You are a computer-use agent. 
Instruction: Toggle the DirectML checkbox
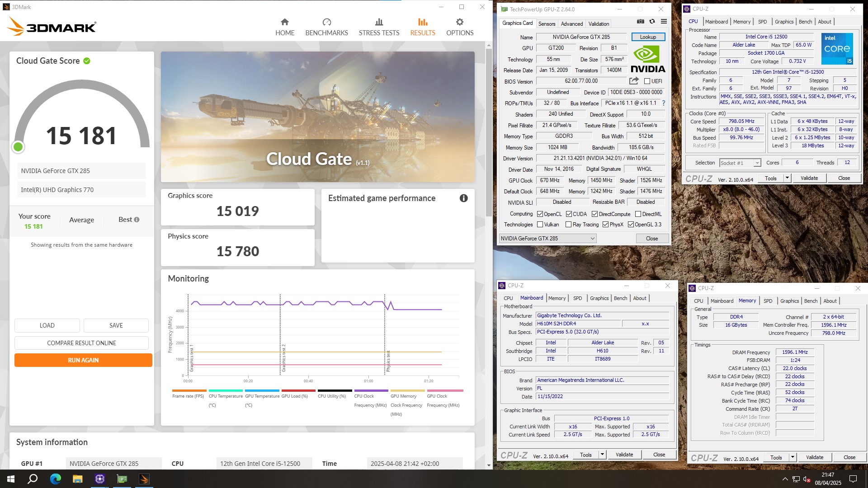[638, 214]
